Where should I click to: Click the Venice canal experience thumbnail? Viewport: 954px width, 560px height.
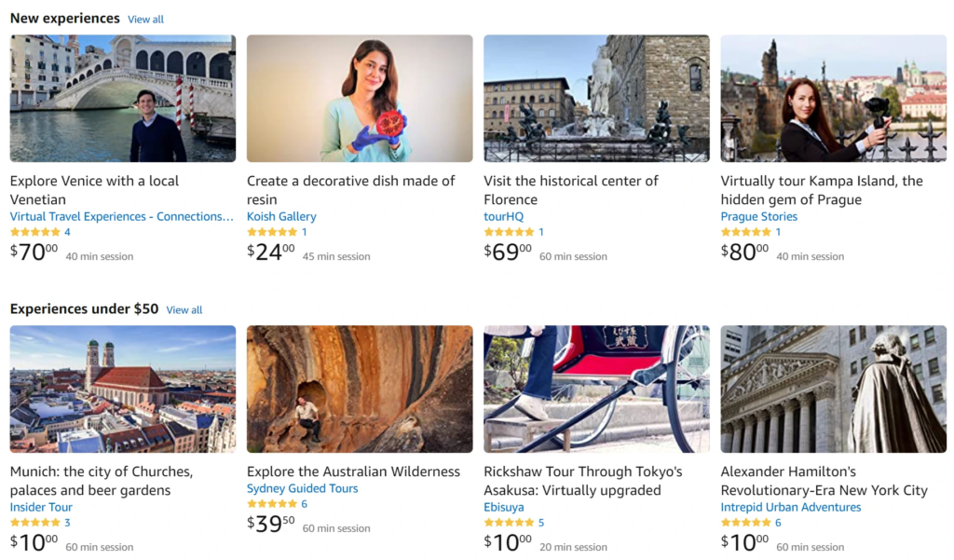point(122,98)
